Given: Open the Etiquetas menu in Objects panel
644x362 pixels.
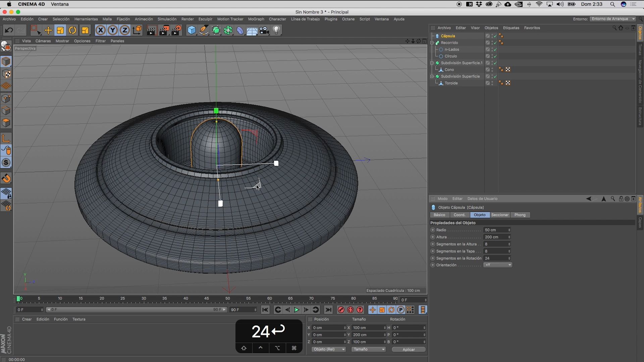Looking at the screenshot, I should [x=511, y=28].
